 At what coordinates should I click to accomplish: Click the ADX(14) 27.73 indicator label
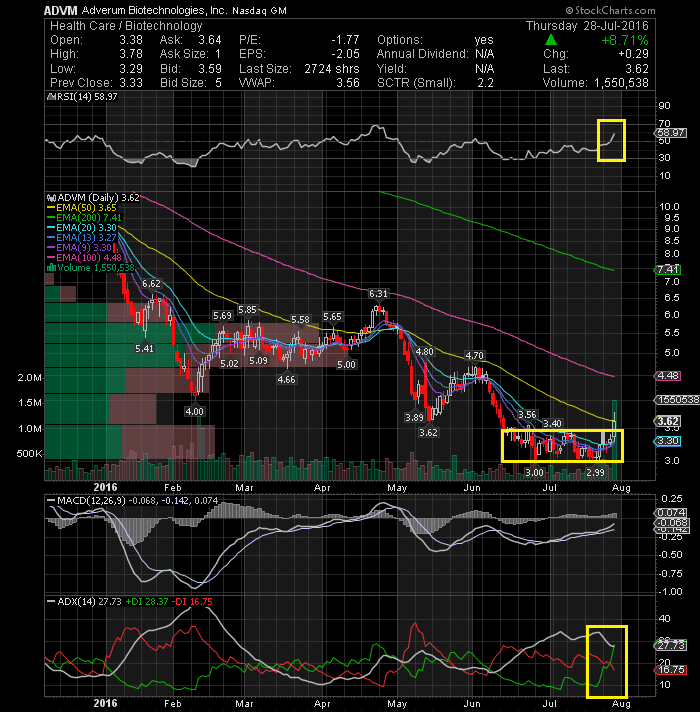coord(84,602)
